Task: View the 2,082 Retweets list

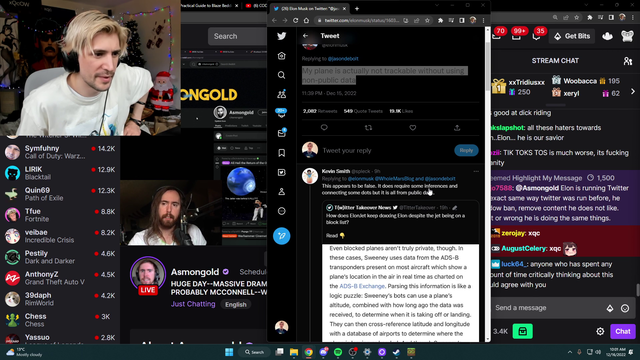Action: (320, 111)
